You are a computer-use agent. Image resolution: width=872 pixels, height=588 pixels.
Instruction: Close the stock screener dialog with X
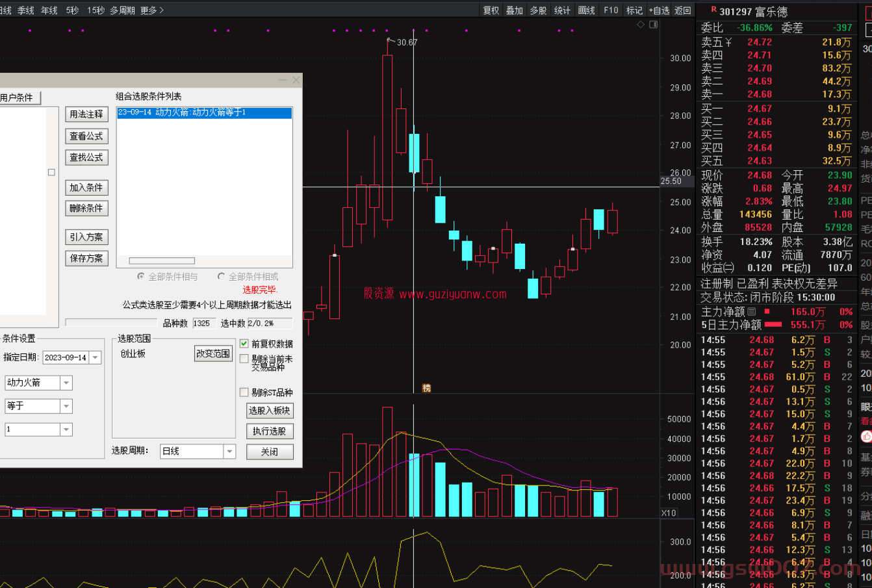pyautogui.click(x=296, y=80)
